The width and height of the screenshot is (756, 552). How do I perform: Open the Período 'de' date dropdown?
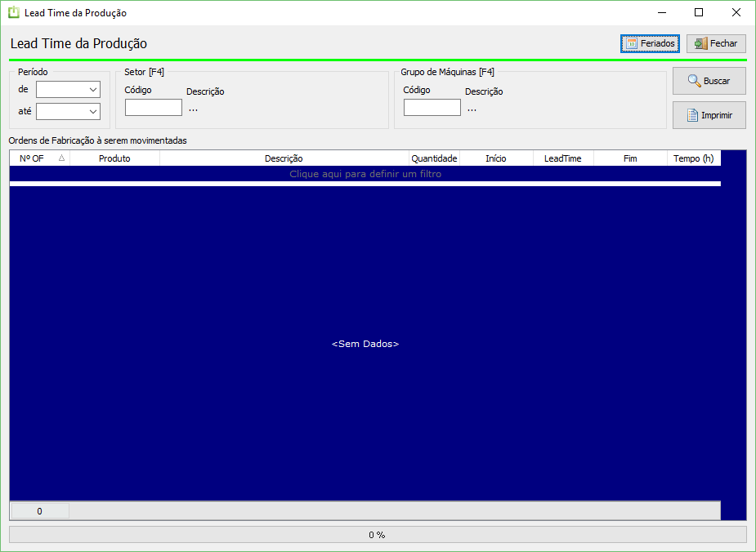92,90
